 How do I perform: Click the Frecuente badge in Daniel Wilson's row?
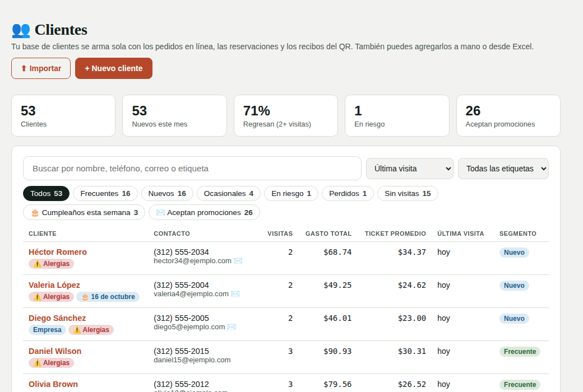[520, 352]
